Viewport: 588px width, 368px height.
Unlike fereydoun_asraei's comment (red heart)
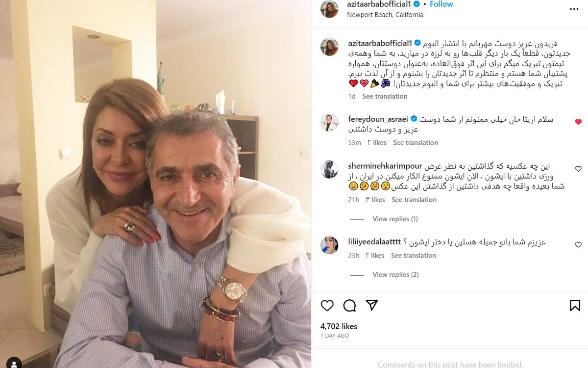(578, 122)
